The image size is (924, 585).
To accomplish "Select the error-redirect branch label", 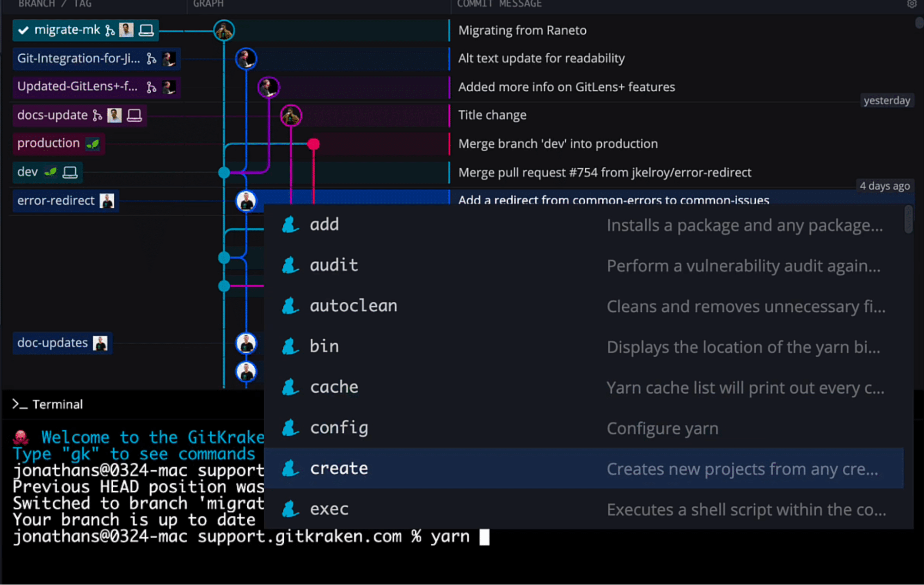I will (66, 201).
